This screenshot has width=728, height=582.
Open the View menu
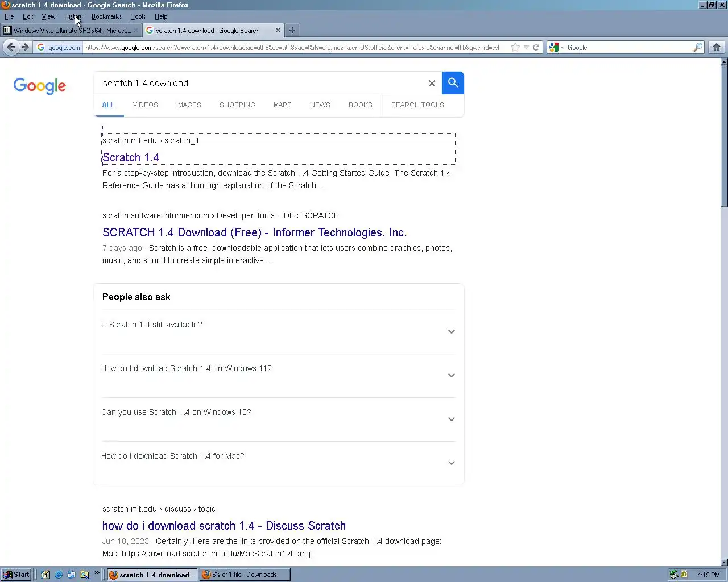(48, 16)
